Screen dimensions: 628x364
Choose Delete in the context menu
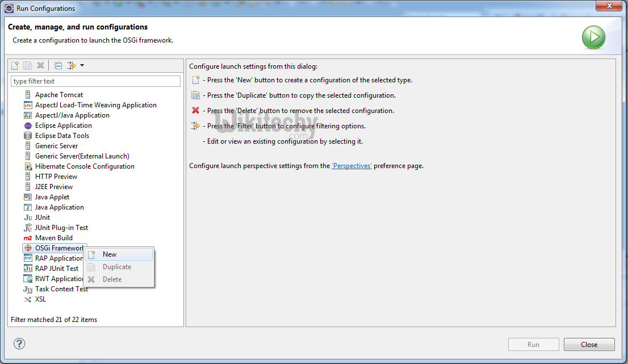[x=112, y=279]
